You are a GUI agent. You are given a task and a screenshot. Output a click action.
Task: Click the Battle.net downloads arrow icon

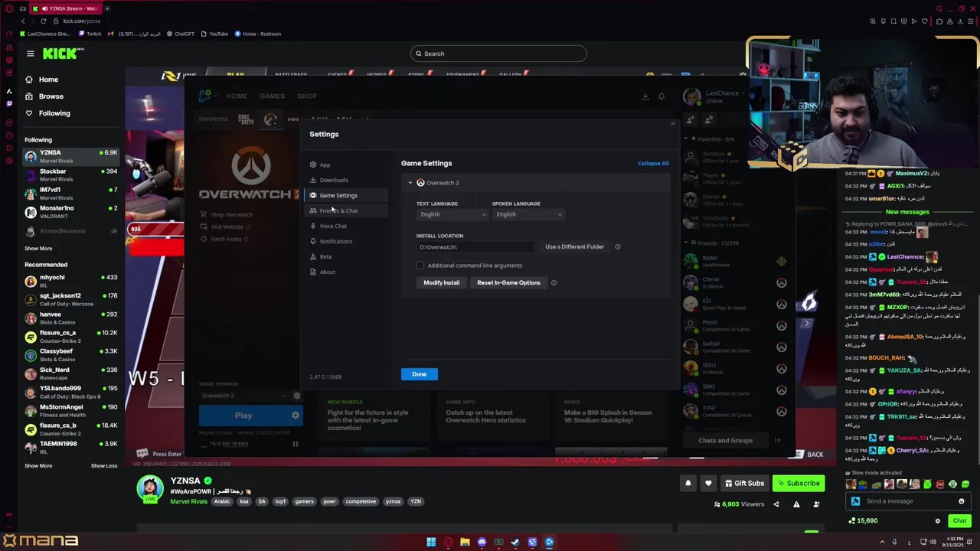(x=645, y=96)
